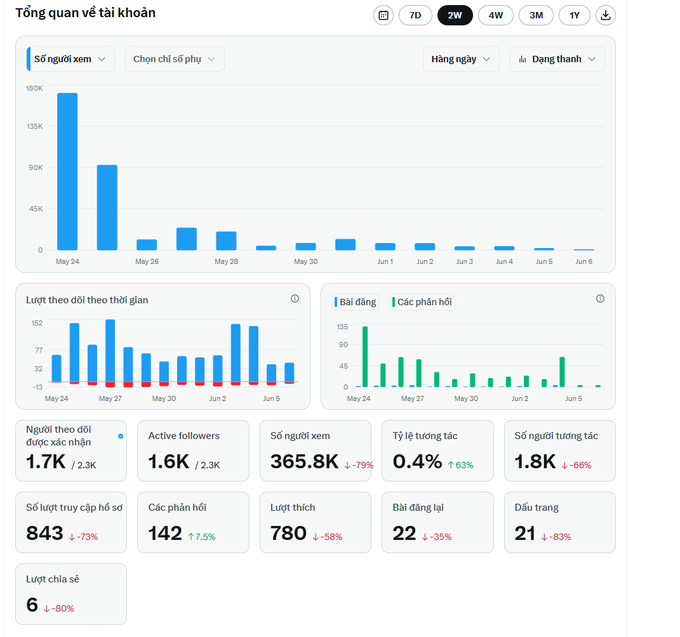
Task: Select the 3M time range
Action: [x=536, y=16]
